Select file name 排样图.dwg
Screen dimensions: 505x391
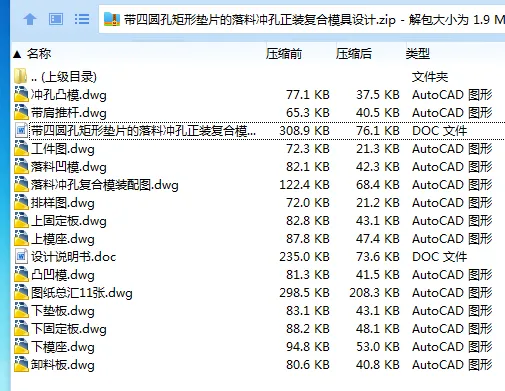[x=63, y=203]
